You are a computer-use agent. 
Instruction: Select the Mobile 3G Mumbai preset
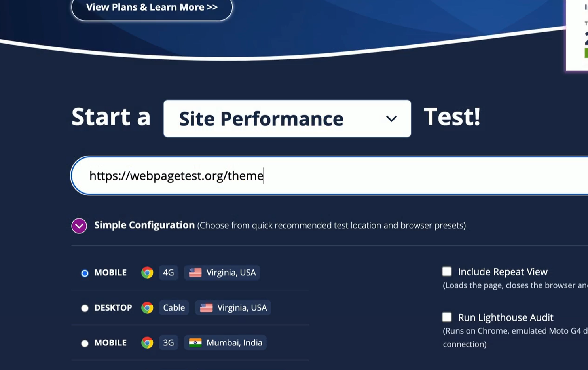[x=85, y=343]
